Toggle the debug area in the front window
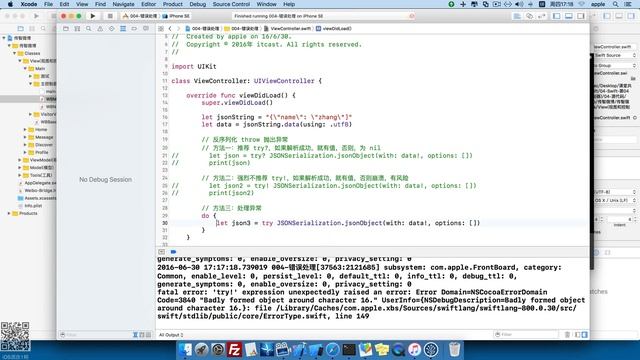Image resolution: width=640 pixels, height=360 pixels. (569, 16)
